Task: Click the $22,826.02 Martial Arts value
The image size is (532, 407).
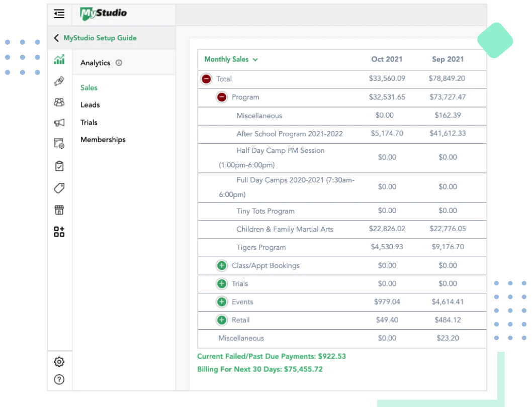Action: (387, 229)
